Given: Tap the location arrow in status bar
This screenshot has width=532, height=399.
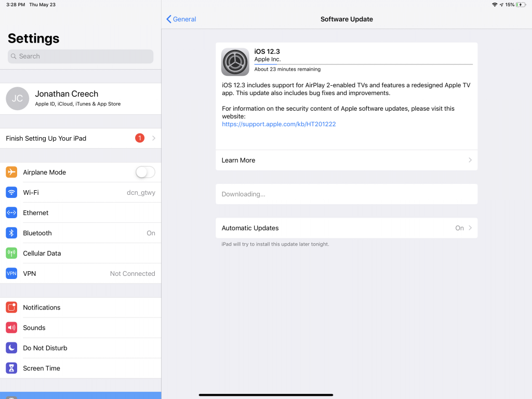Looking at the screenshot, I should click(501, 5).
